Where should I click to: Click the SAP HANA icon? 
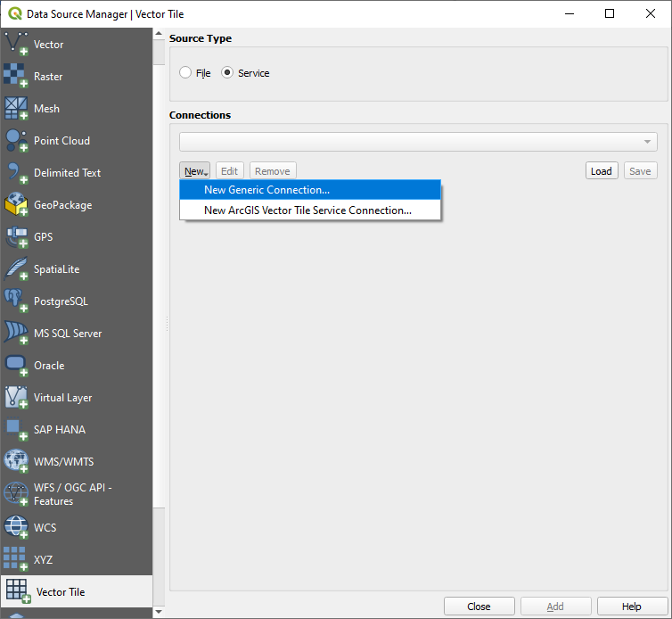tap(16, 429)
